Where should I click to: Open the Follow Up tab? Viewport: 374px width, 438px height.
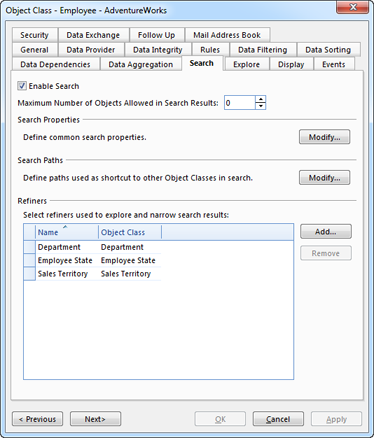[156, 35]
